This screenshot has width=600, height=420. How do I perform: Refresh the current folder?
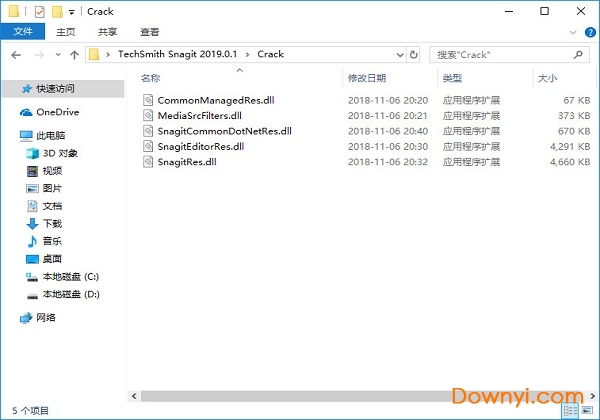pyautogui.click(x=414, y=55)
